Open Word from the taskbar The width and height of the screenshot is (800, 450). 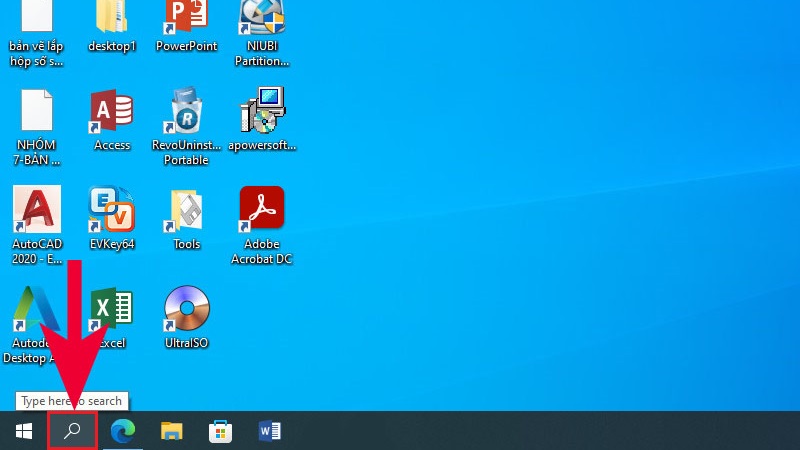[x=270, y=431]
